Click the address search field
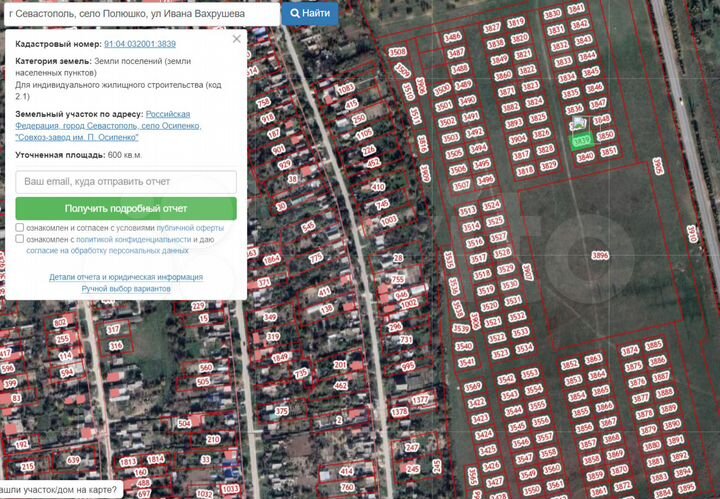 pyautogui.click(x=140, y=13)
